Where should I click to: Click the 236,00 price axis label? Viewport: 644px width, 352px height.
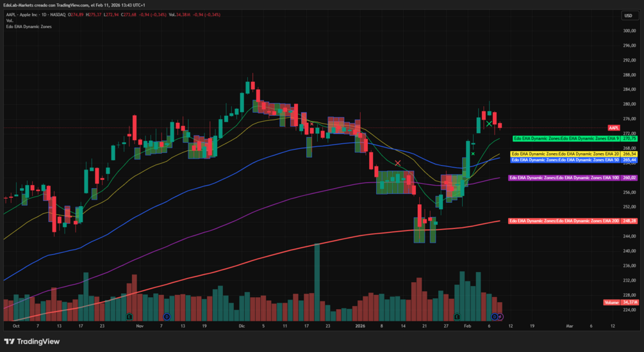tap(629, 266)
